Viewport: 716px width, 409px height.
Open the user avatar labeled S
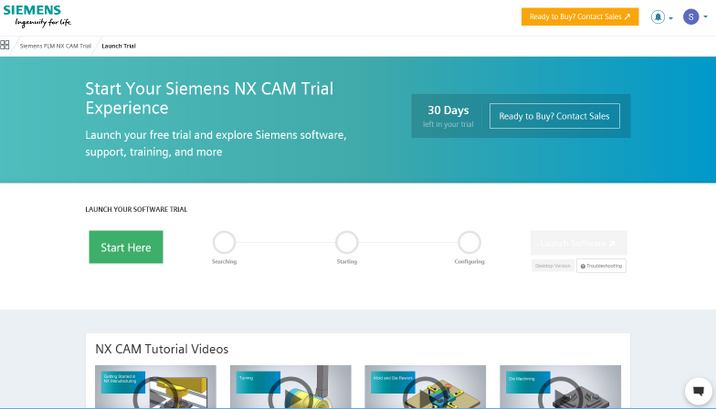[691, 17]
